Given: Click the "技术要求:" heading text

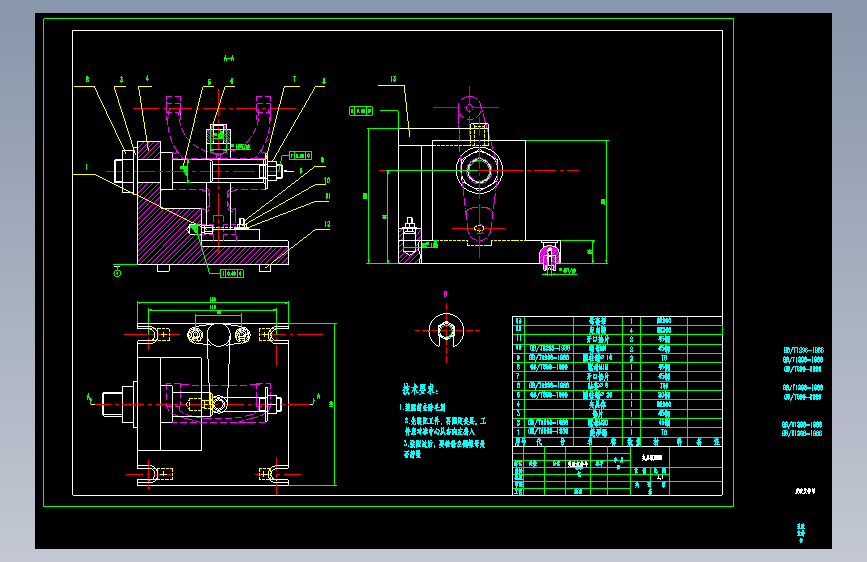Looking at the screenshot, I should pos(420,389).
